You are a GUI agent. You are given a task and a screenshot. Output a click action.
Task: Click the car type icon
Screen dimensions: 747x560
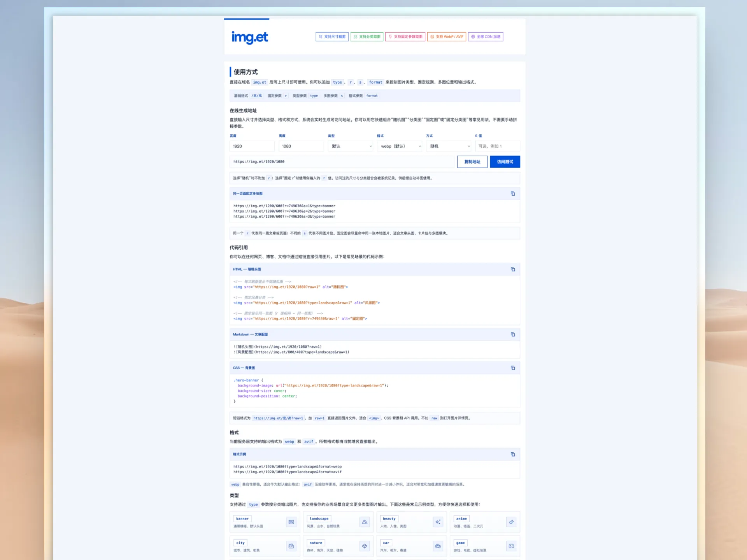point(438,546)
